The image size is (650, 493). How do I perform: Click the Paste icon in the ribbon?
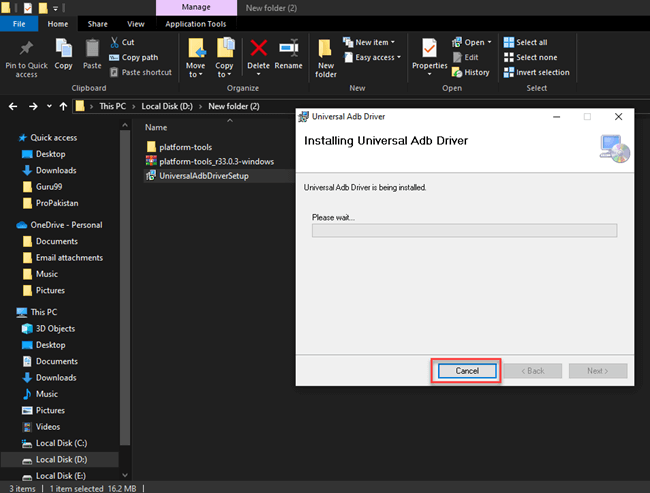tap(92, 51)
